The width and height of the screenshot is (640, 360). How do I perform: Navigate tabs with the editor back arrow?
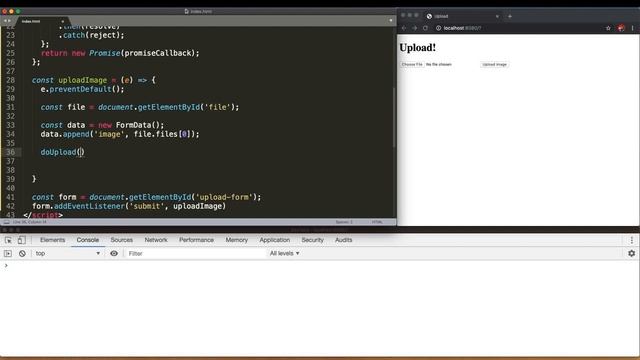coord(5,21)
